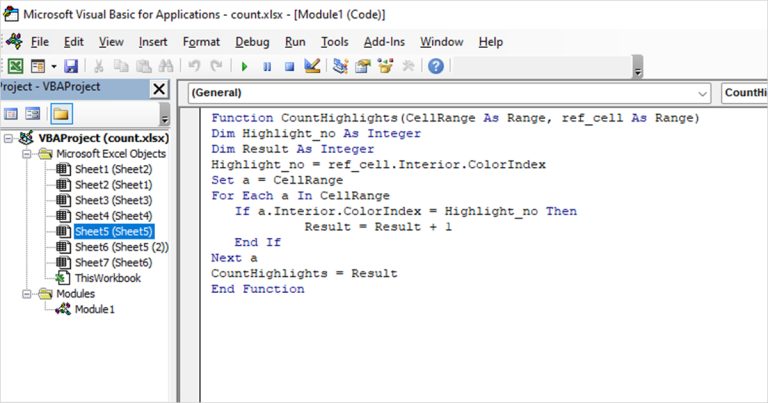Toggle Folders view in project pane
This screenshot has width=768, height=403.
61,114
